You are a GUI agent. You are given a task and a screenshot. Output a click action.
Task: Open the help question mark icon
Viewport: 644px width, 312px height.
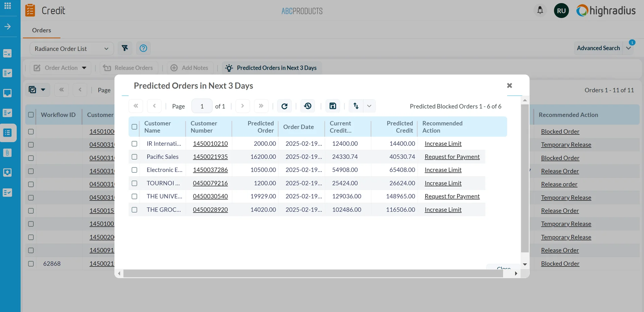(143, 48)
